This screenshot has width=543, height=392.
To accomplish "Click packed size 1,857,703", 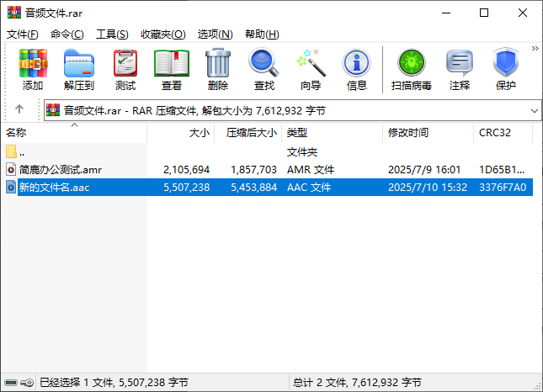I will [x=254, y=170].
